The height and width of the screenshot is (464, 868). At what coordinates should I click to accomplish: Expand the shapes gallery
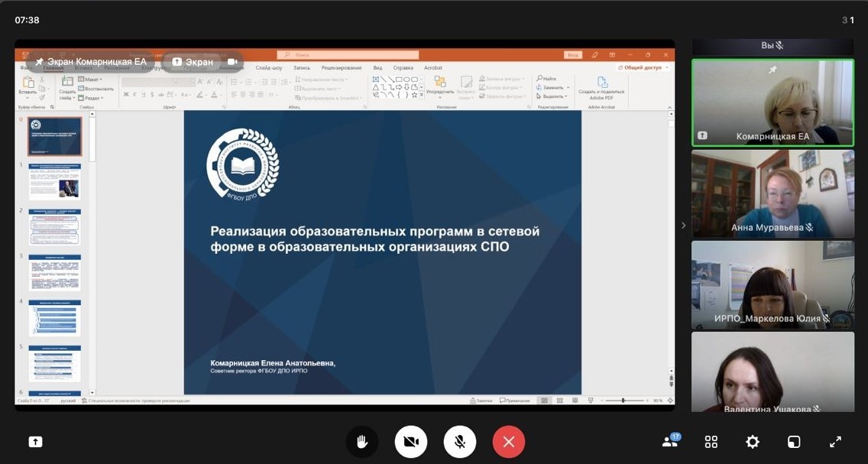pyautogui.click(x=423, y=96)
